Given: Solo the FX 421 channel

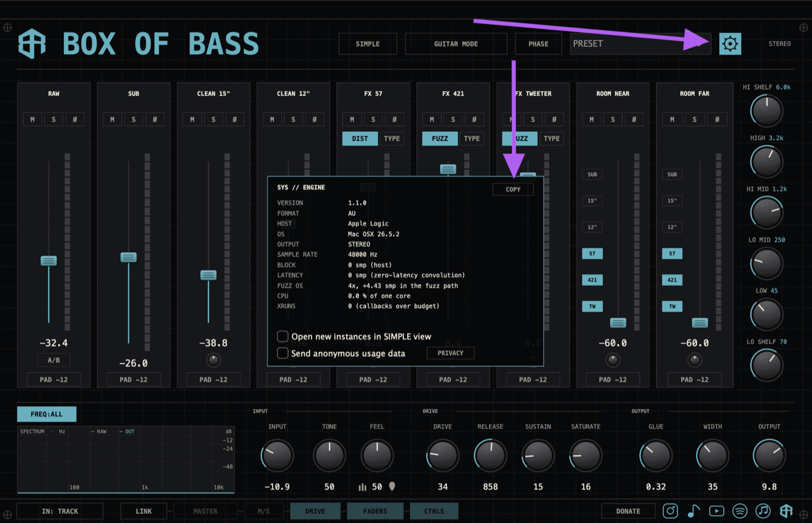Looking at the screenshot, I should [x=453, y=120].
